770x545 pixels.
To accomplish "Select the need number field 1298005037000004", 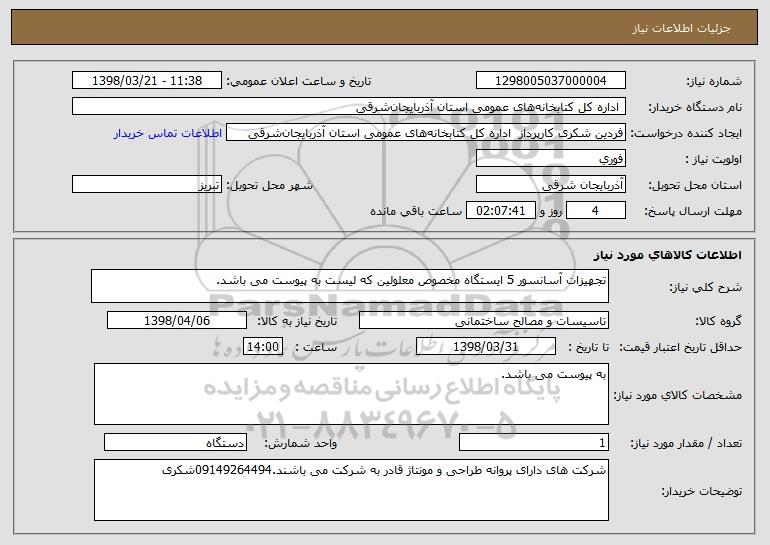I will (550, 81).
